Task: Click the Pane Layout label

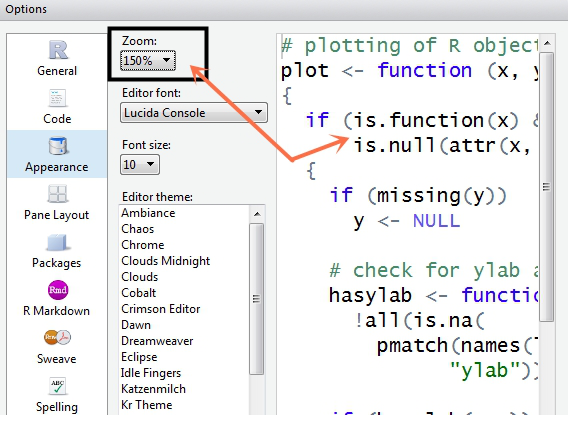Action: coord(57,215)
